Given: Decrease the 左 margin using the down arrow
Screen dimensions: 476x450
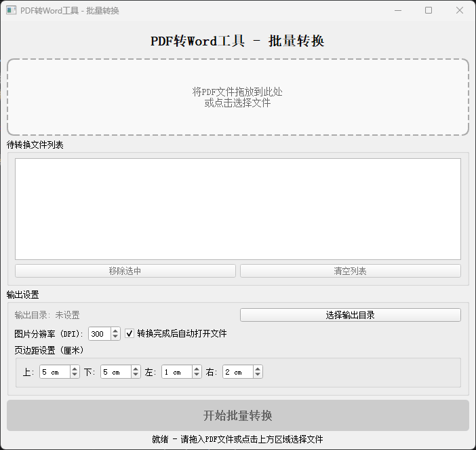Looking at the screenshot, I should click(x=197, y=375).
